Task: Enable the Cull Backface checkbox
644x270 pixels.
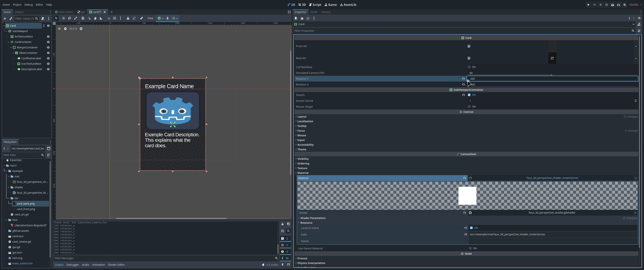Action: tap(469, 67)
